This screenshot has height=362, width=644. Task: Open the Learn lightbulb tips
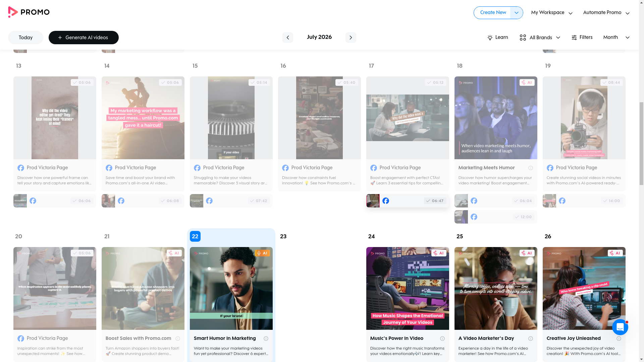(497, 38)
